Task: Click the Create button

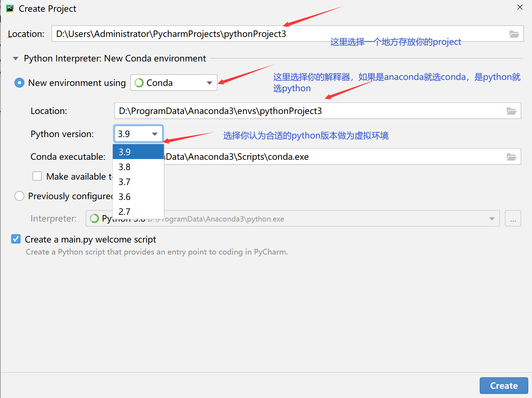Action: tap(504, 386)
